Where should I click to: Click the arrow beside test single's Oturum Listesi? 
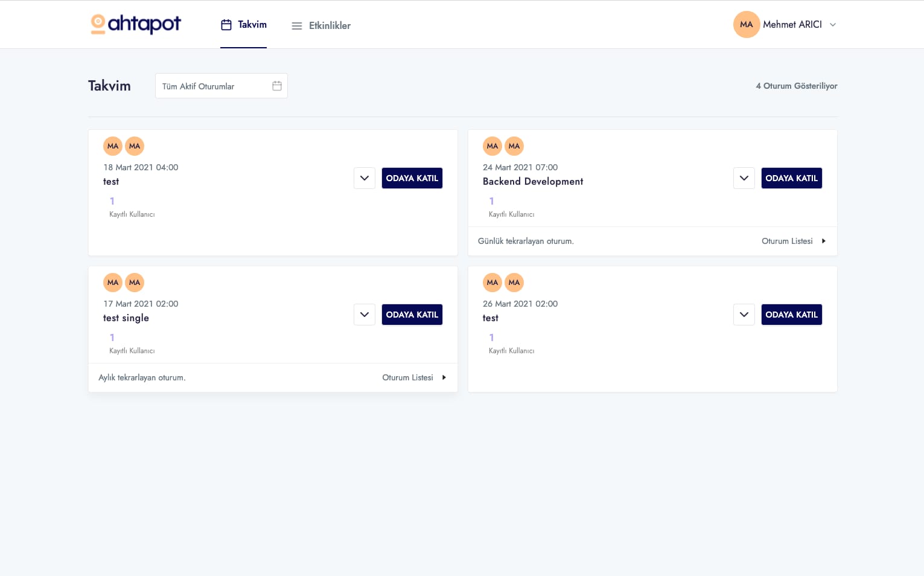(x=444, y=377)
